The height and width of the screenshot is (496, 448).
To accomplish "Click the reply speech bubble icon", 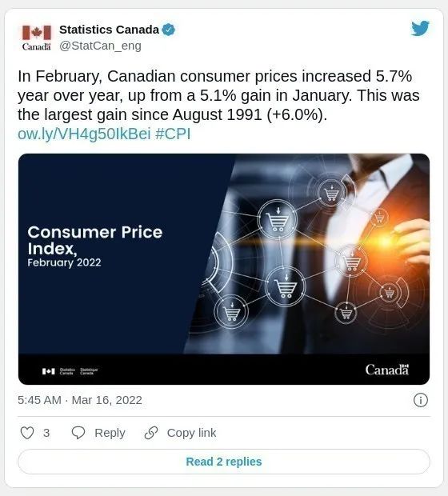I will coord(78,433).
